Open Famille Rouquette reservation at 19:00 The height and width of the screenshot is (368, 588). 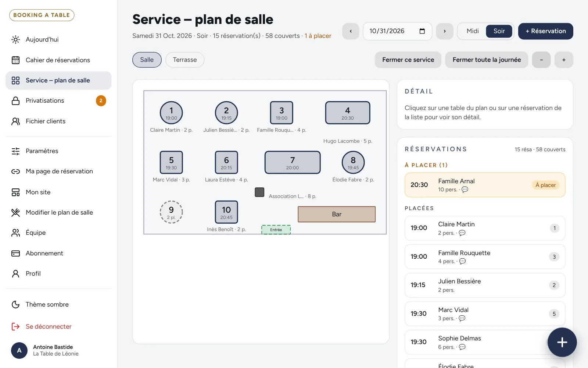(485, 257)
